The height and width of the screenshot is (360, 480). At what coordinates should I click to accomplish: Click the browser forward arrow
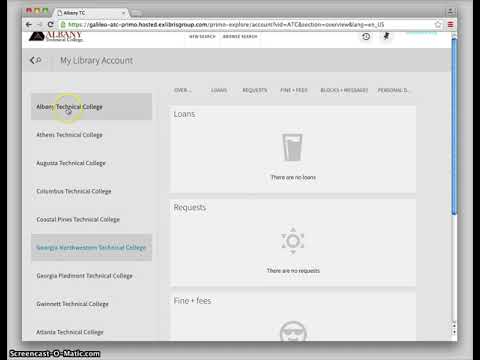(40, 24)
